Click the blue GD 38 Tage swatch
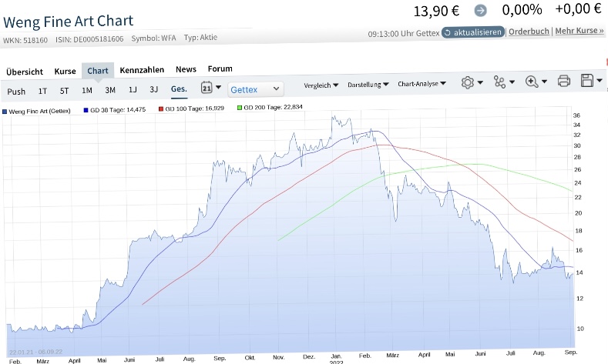 [86, 110]
